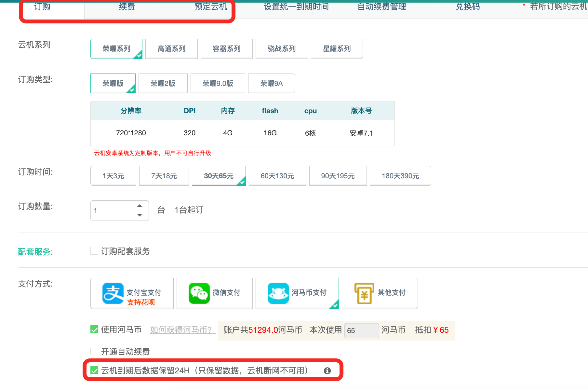The image size is (588, 389).
Task: Click the hippo coin payment icon
Action: [278, 293]
